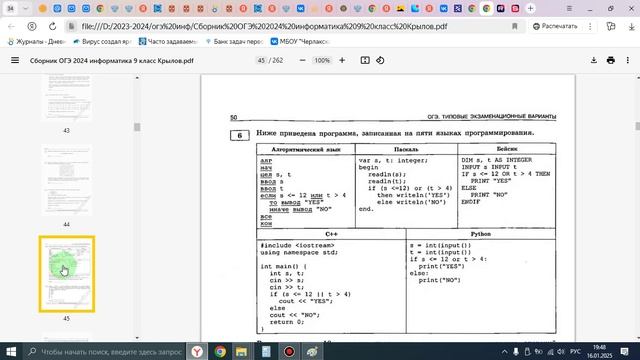
Task: Open the Windows Start menu
Action: pos(11,351)
